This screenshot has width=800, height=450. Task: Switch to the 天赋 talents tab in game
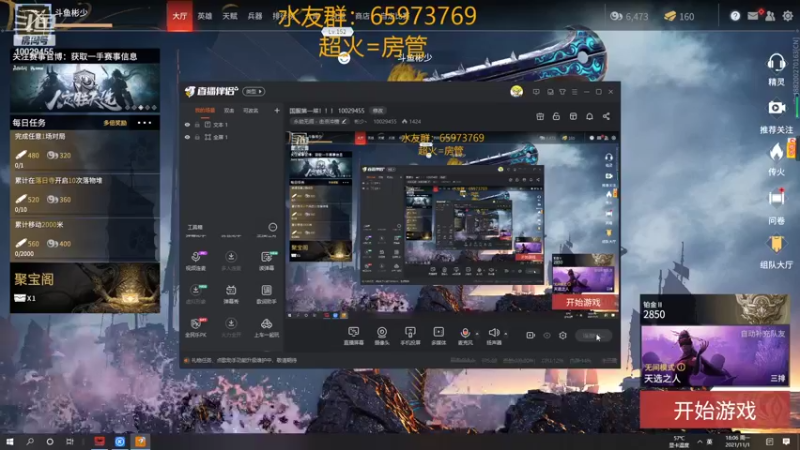[x=230, y=16]
